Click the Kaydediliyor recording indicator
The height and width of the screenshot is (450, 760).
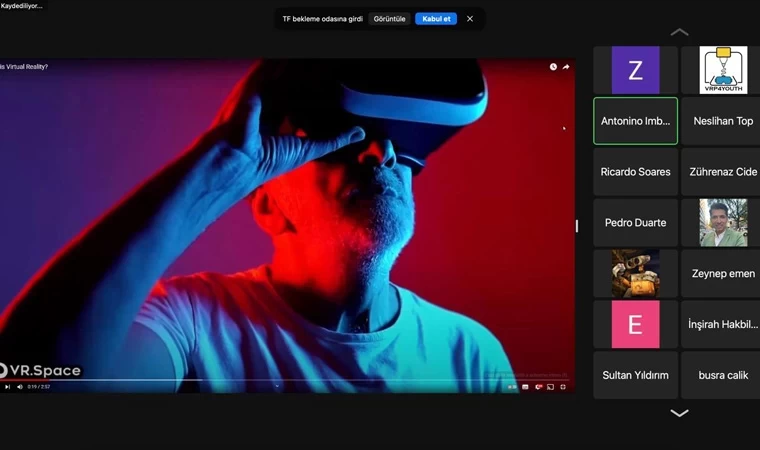point(21,6)
